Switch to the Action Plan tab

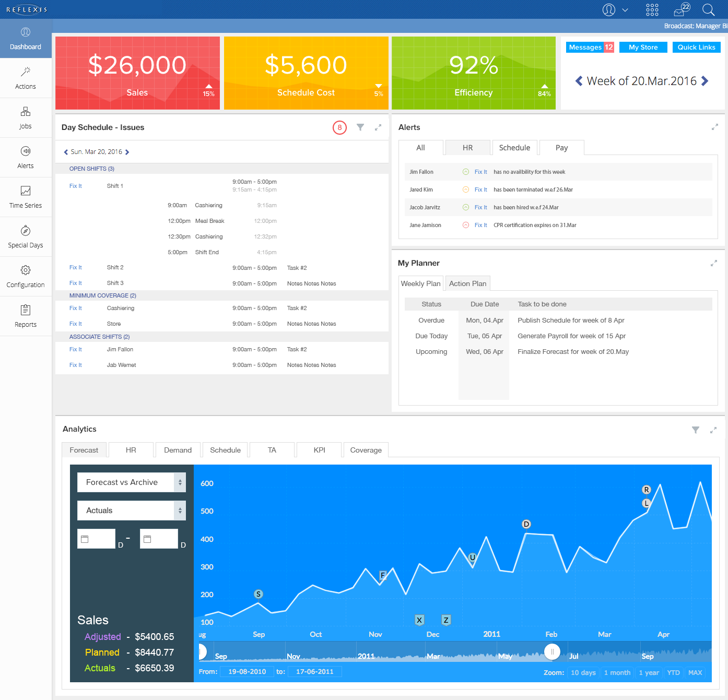tap(467, 283)
